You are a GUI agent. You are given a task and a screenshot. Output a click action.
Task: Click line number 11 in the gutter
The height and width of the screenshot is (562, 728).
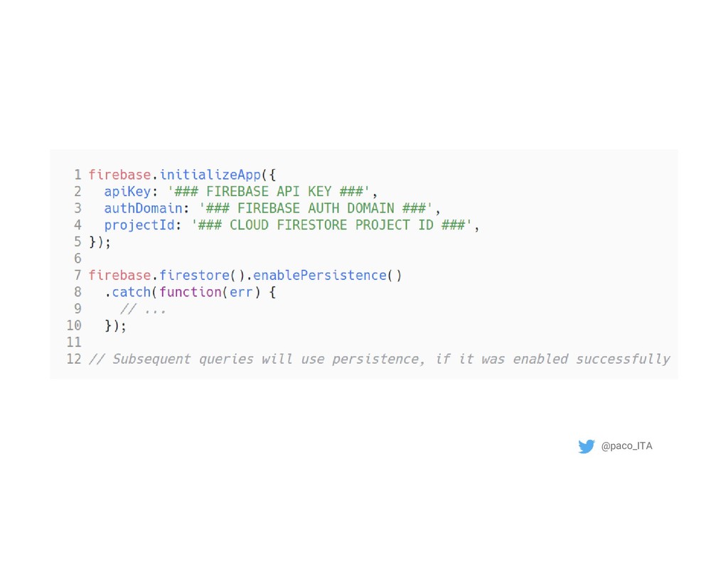point(74,342)
